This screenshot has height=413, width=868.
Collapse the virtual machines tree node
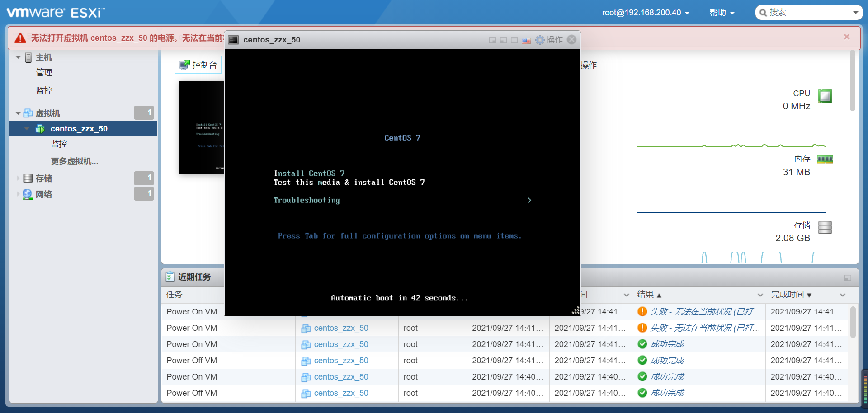click(18, 113)
